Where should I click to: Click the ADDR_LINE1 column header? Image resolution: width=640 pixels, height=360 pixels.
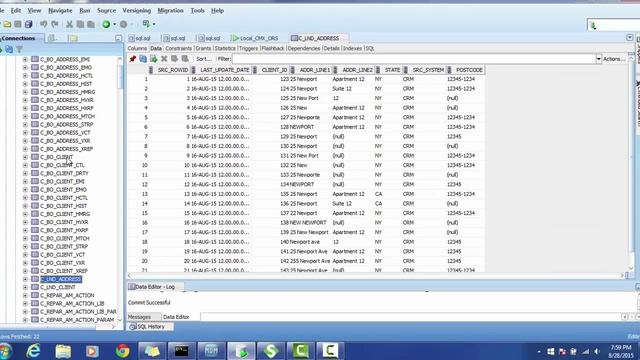coord(314,70)
